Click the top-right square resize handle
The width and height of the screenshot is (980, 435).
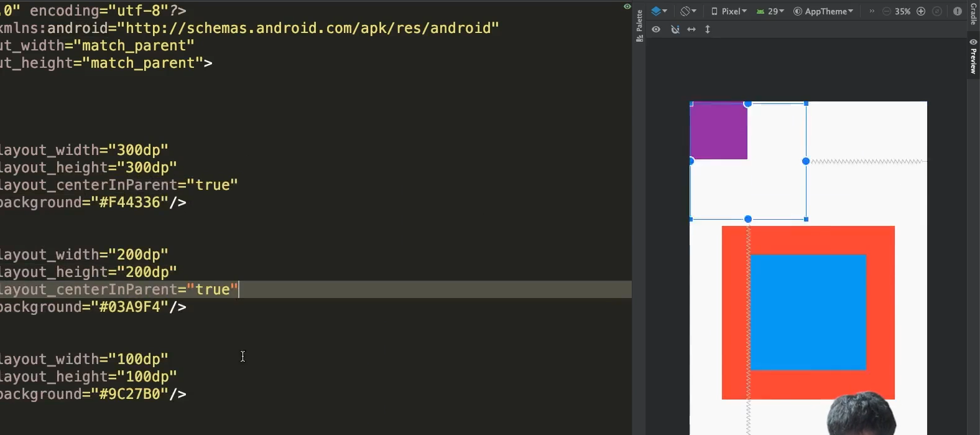807,103
